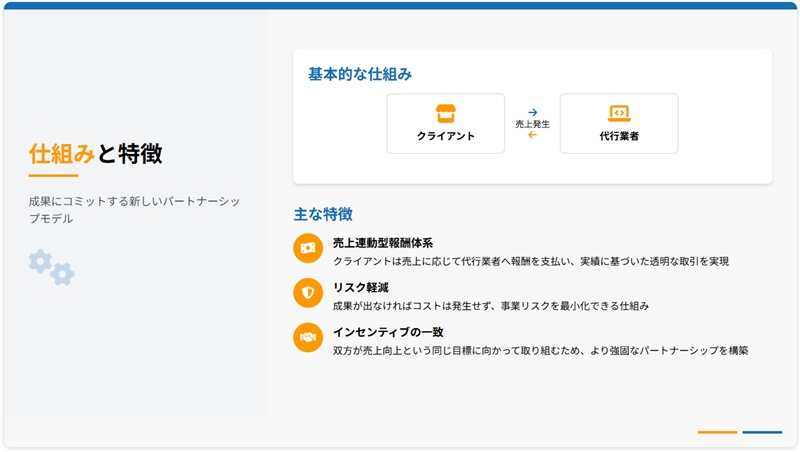Click the リスク軽減 feature title
Screen dimensions: 800x452
coord(361,288)
